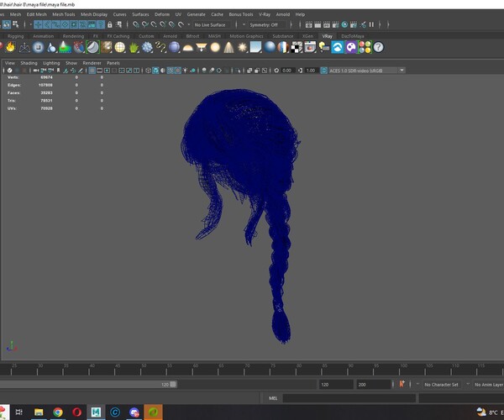Switch to the DazToMaya shelf tab
Image resolution: width=504 pixels, height=420 pixels.
tap(353, 36)
